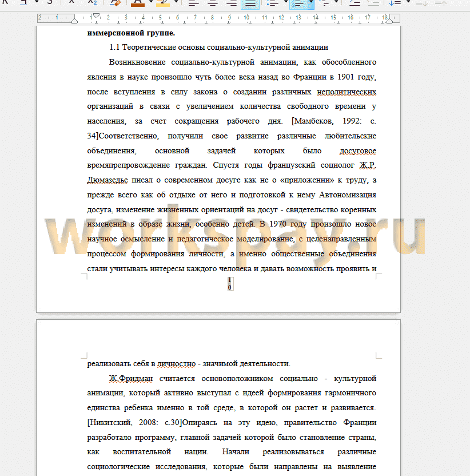Click the line spacing icon
The image size is (470, 476).
[x=395, y=3]
